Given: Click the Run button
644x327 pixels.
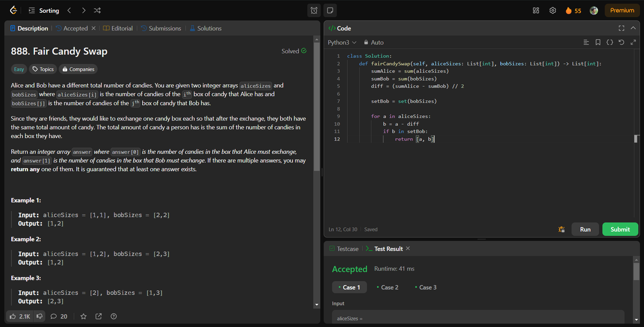Looking at the screenshot, I should [x=585, y=229].
